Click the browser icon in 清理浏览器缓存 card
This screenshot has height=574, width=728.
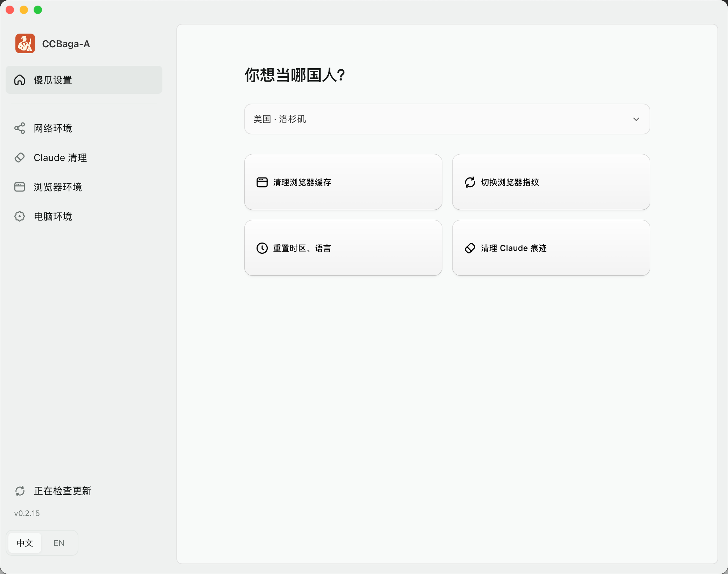point(262,182)
